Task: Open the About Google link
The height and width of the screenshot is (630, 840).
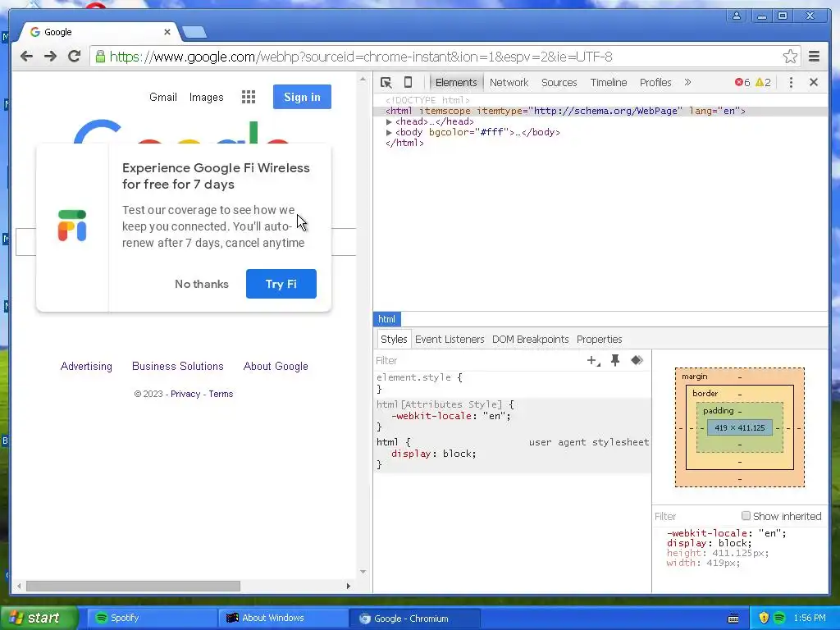Action: (276, 367)
